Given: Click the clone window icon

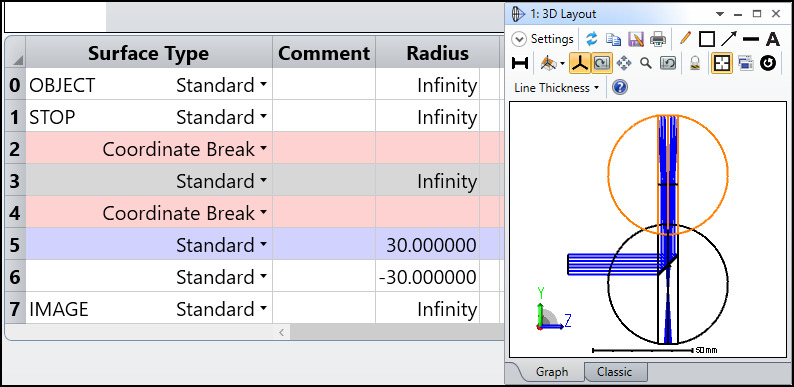Looking at the screenshot, I should 745,63.
